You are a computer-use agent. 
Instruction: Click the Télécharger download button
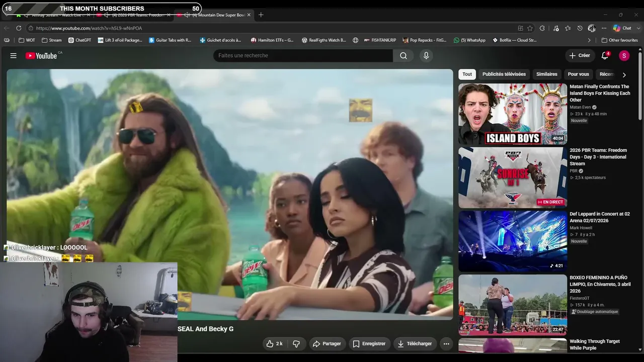click(415, 344)
